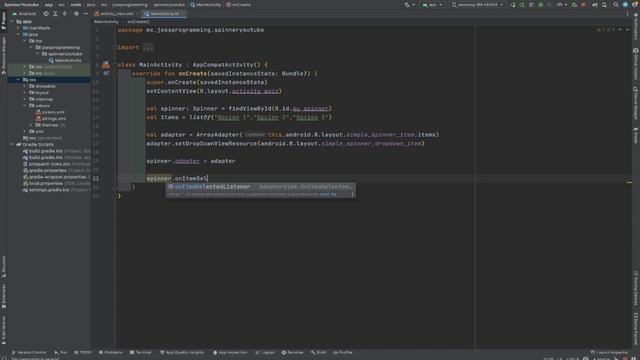Click the override gutter icon beside onCreate
This screenshot has height=360, width=640.
coord(106,73)
